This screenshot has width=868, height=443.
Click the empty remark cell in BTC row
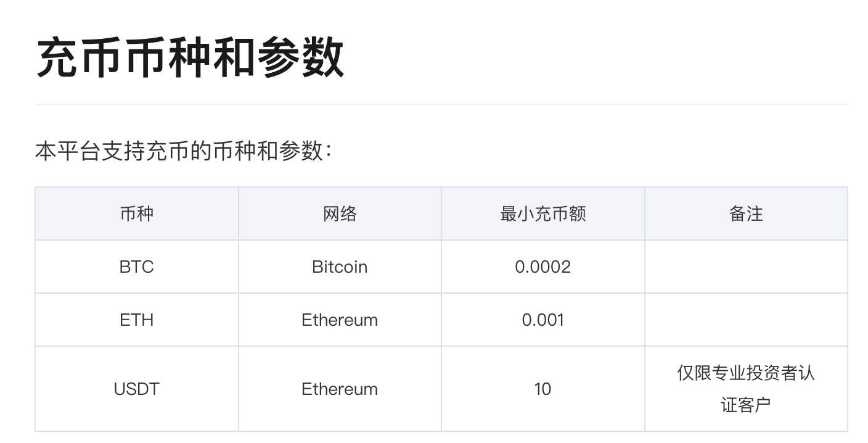pos(746,267)
